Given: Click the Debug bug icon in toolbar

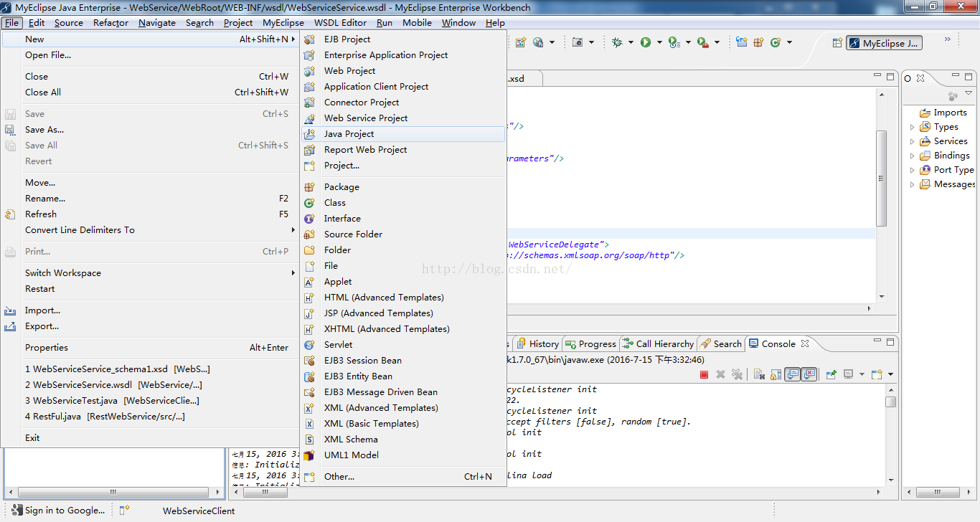Looking at the screenshot, I should pos(616,42).
